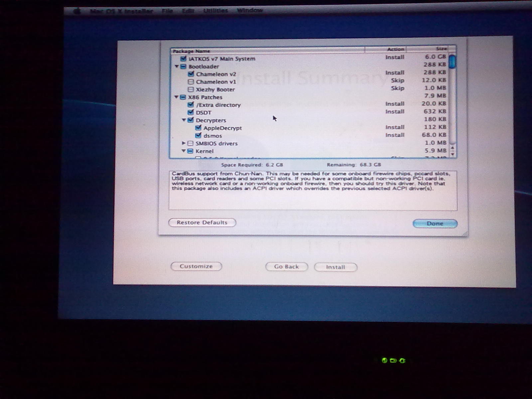Uncheck the dsmos checkbox
This screenshot has height=399, width=532.
[199, 135]
